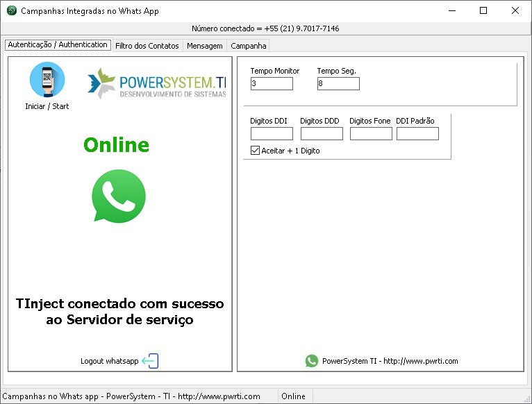
Task: Click the PowerSystem.TI logo
Action: tap(158, 83)
